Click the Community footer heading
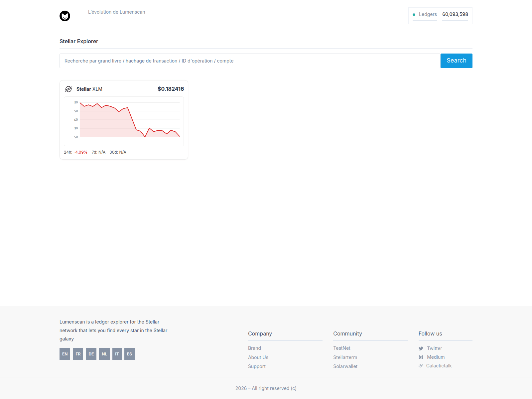532x399 pixels. 347,333
